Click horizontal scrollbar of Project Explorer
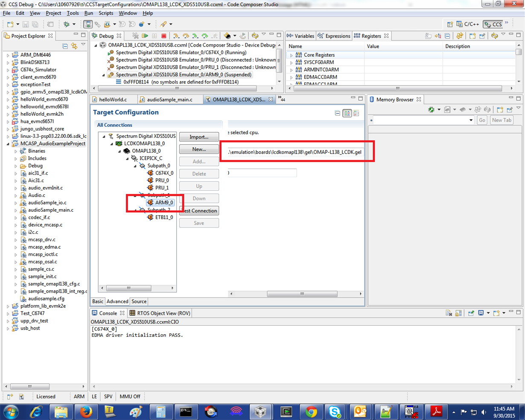This screenshot has height=420, width=525. (30, 386)
